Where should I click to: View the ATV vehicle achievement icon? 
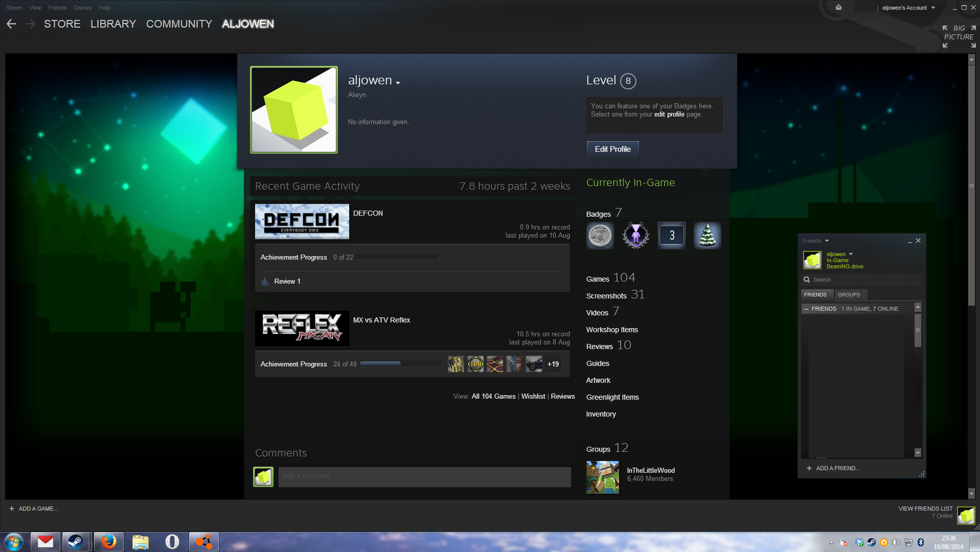tap(534, 364)
